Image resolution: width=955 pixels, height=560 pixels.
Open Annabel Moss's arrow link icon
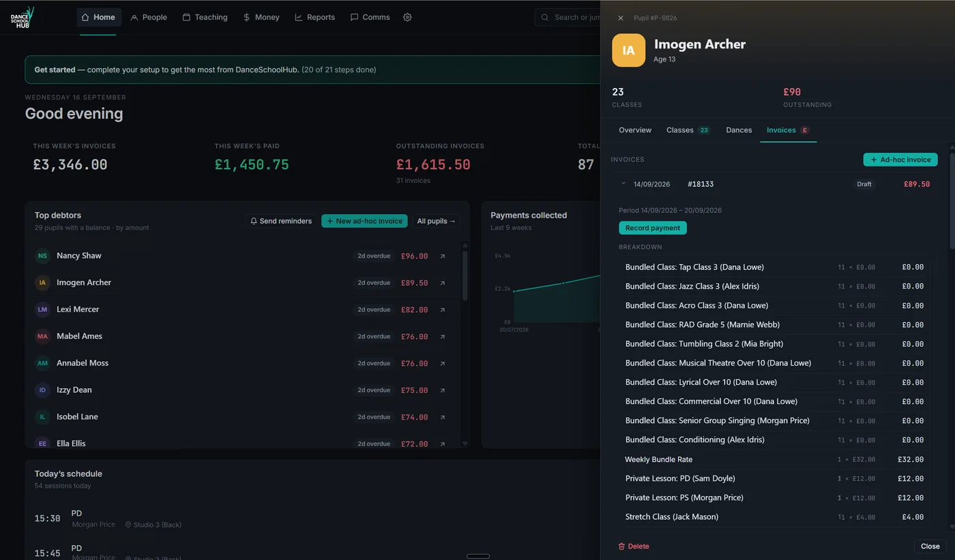click(x=442, y=364)
